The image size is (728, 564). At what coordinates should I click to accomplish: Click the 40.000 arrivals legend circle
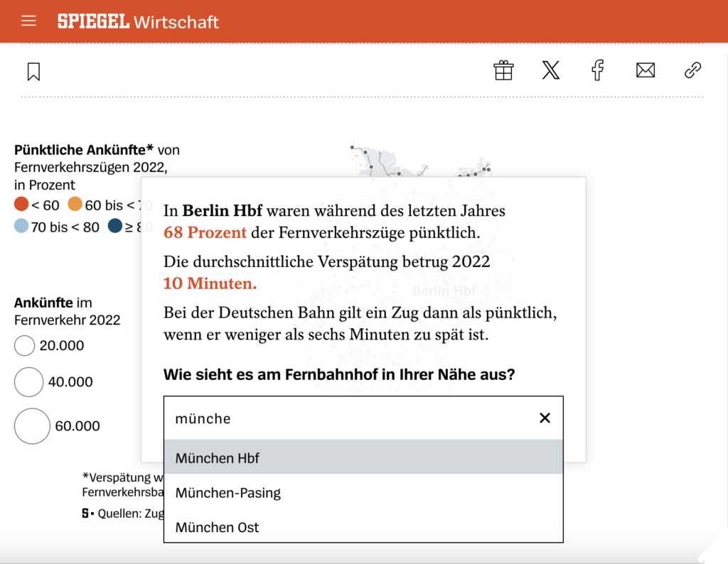(28, 381)
